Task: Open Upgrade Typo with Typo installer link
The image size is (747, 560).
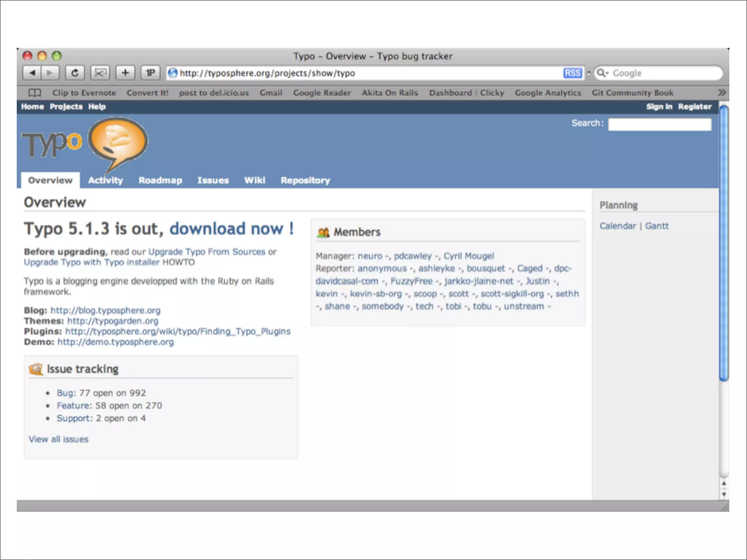Action: coord(92,262)
